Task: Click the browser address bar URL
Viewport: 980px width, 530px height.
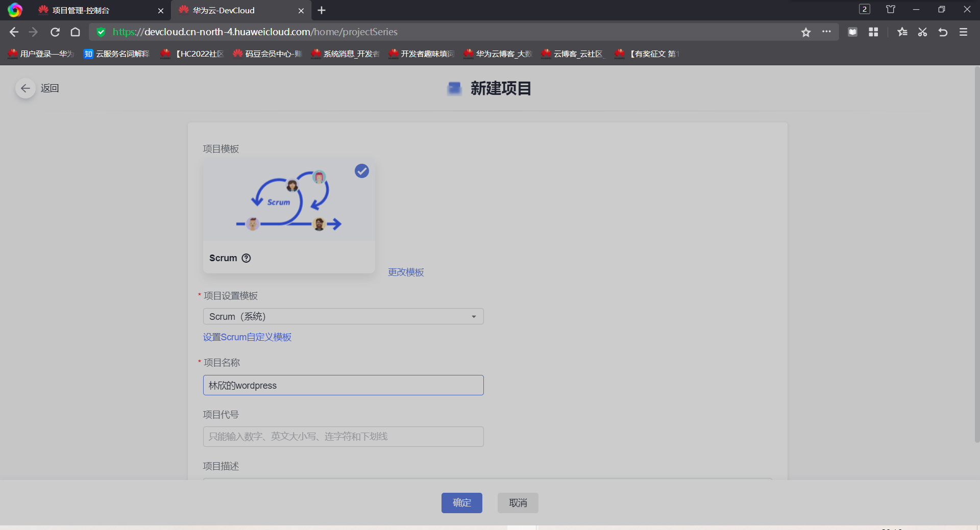Action: click(255, 32)
